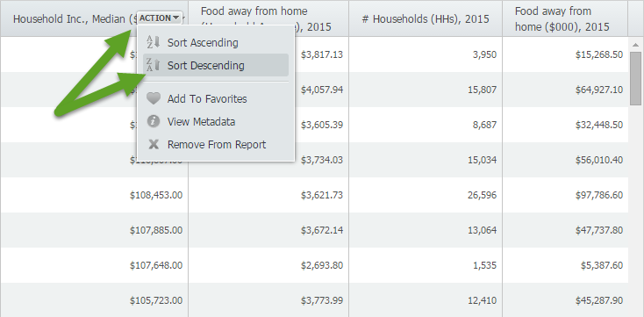Click the heart icon for favorites
Screen dimensions: 644x317
point(154,98)
